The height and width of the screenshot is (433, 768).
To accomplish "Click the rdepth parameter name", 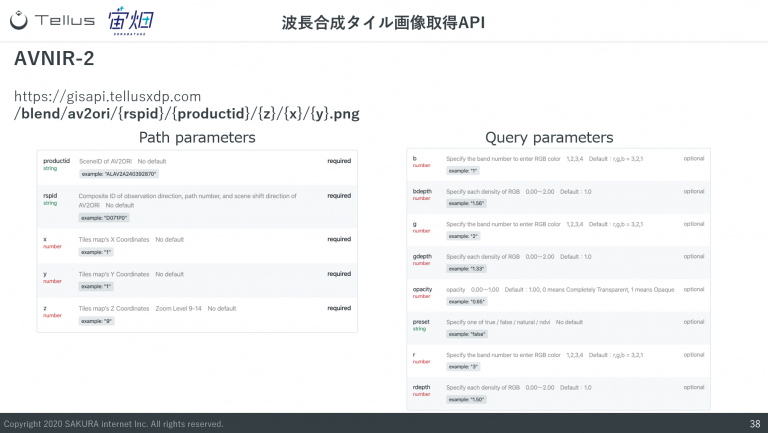I will click(421, 387).
